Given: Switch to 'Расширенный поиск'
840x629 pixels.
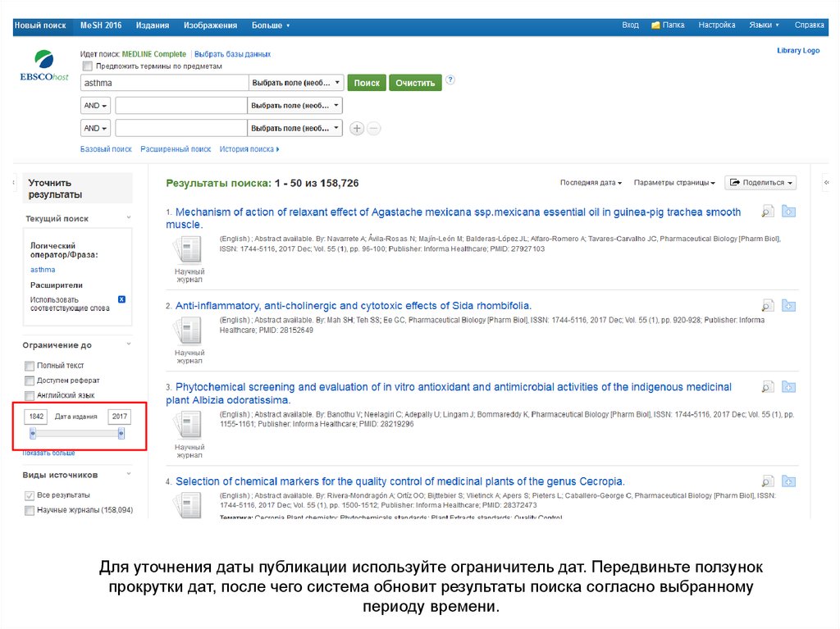Looking at the screenshot, I should point(176,149).
